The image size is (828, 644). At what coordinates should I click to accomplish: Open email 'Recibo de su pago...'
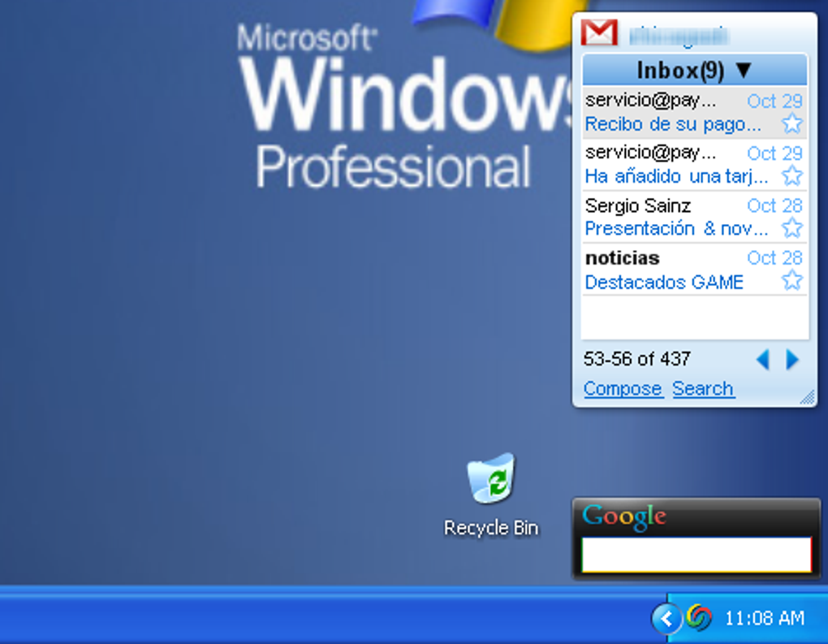pos(673,125)
